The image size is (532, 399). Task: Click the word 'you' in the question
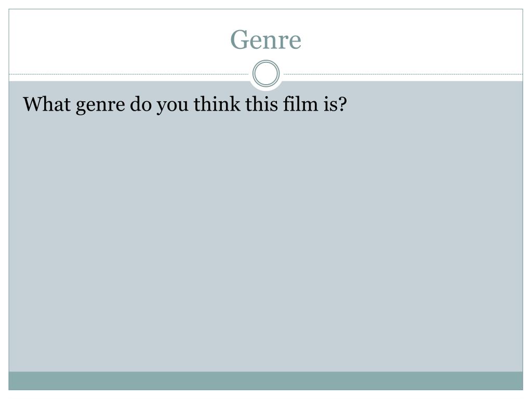[172, 106]
